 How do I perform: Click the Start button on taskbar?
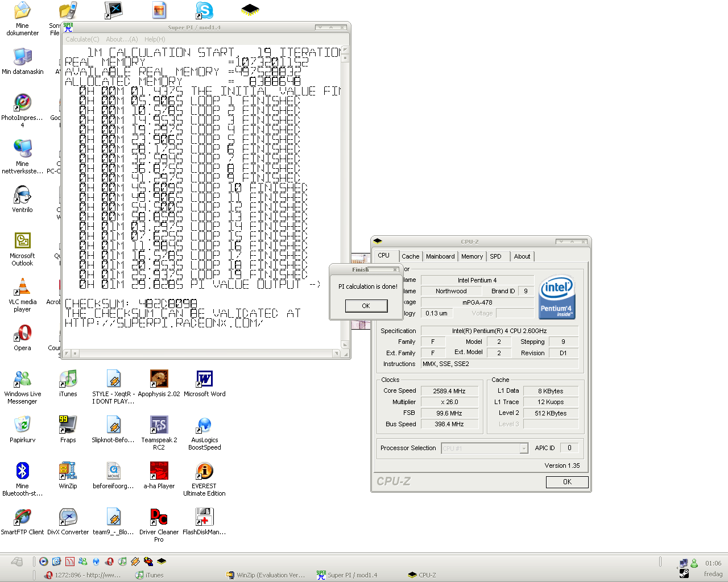point(16,562)
